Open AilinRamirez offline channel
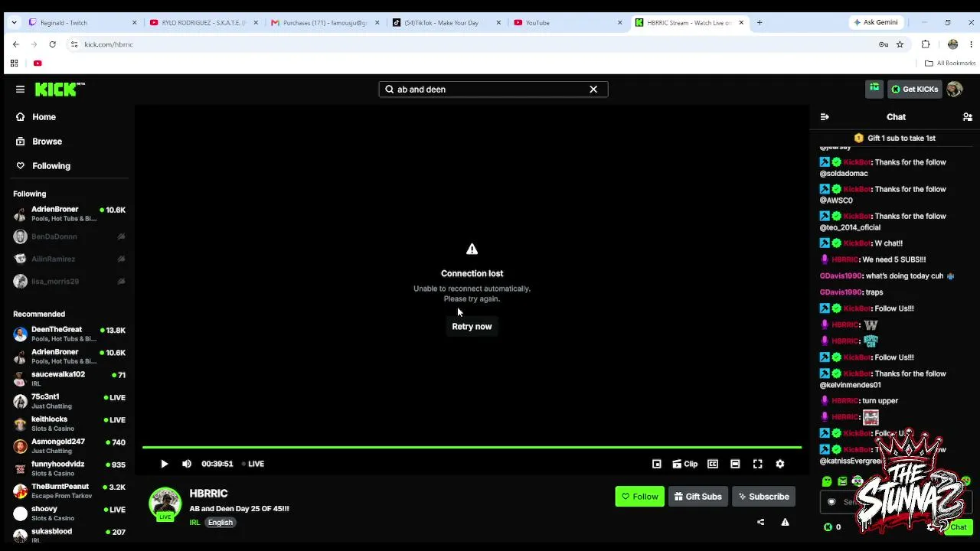 pyautogui.click(x=69, y=259)
